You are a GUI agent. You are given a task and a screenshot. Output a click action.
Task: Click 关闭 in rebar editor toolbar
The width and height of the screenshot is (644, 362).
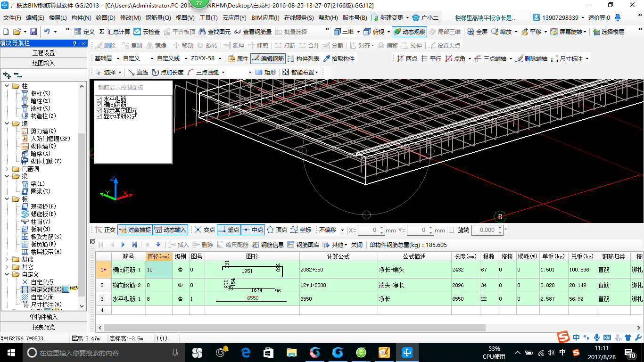click(x=357, y=245)
